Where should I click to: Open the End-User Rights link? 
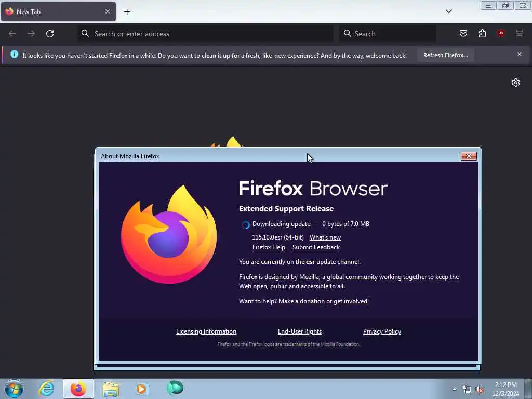[x=300, y=331]
